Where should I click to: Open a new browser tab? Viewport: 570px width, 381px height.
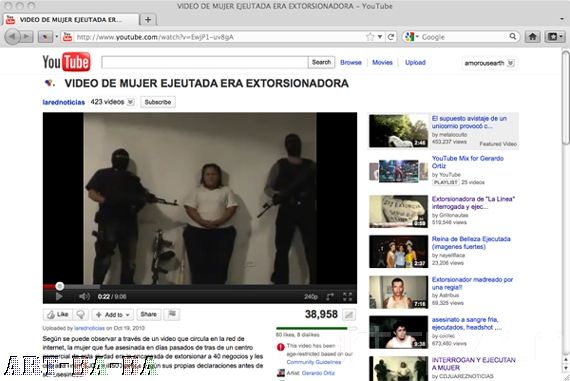coord(148,20)
